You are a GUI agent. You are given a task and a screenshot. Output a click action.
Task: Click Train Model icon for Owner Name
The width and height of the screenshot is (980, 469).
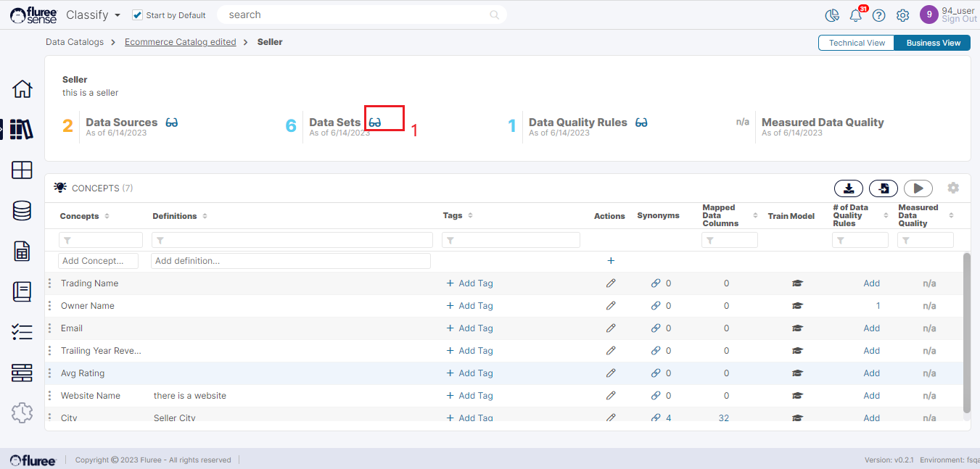click(x=797, y=306)
